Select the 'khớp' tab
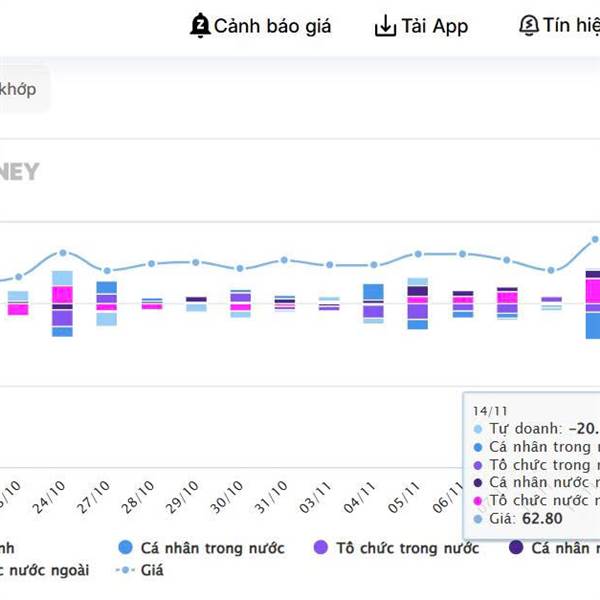Viewport: 600px width, 600px height. point(18,89)
